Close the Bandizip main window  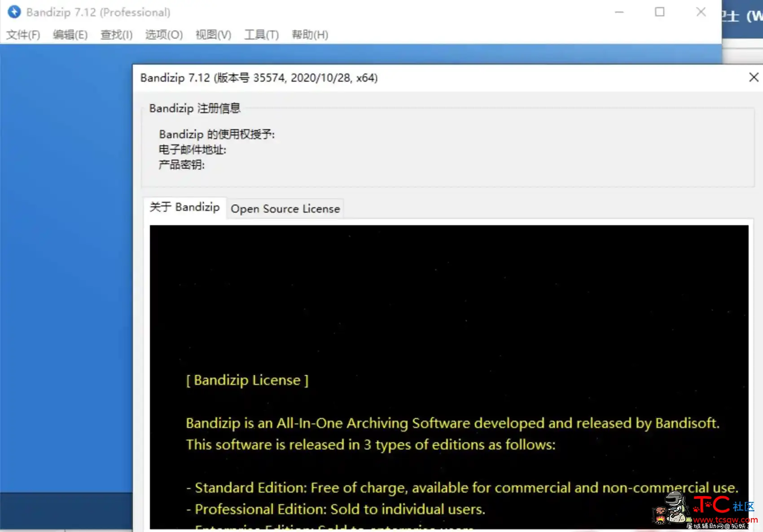click(x=701, y=12)
